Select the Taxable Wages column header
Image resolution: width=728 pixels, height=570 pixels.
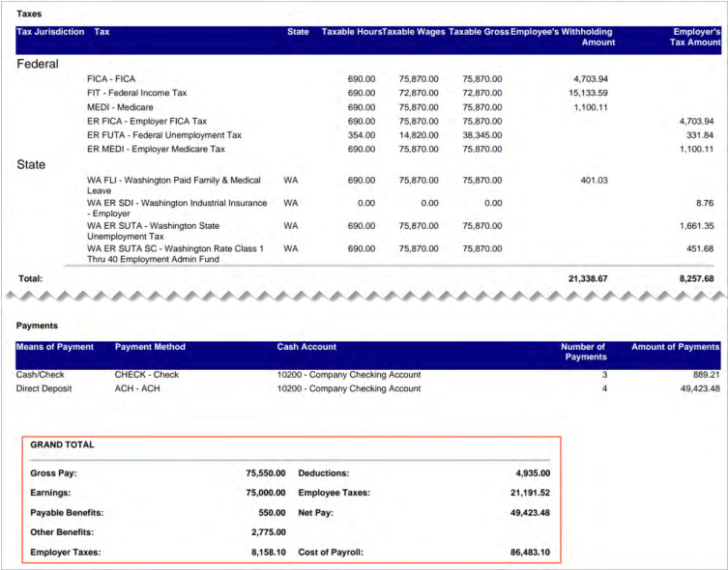pyautogui.click(x=414, y=32)
